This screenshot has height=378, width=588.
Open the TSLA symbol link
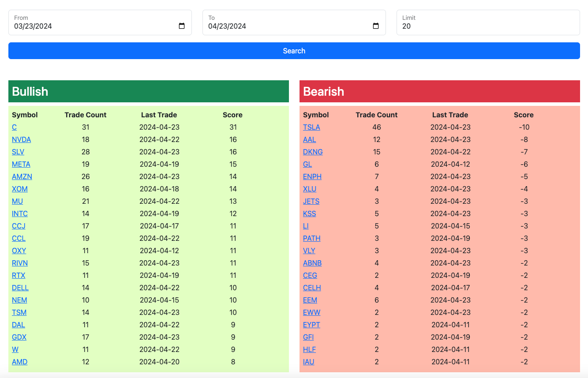[311, 127]
